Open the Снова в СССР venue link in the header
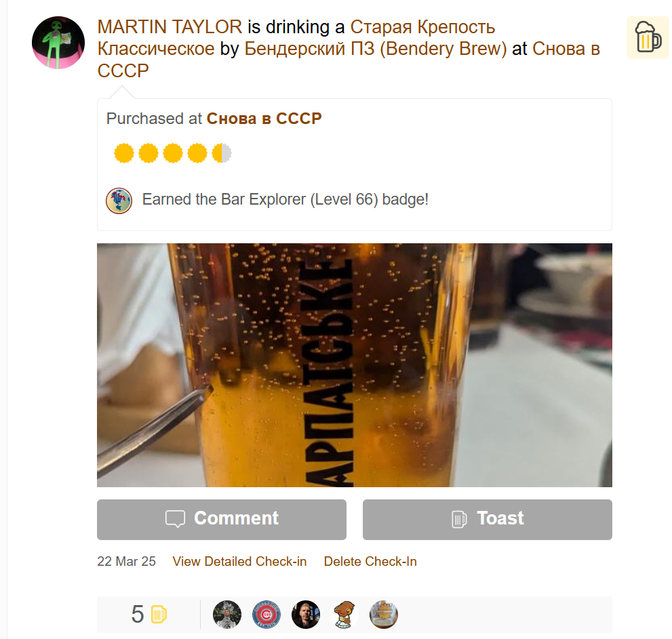Image resolution: width=672 pixels, height=639 pixels. 349,60
